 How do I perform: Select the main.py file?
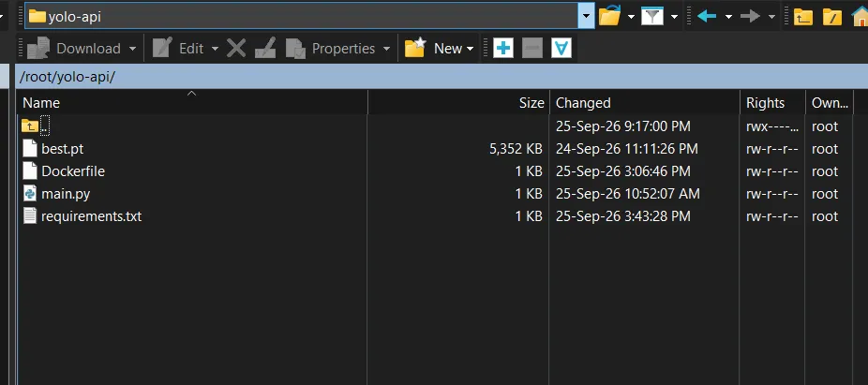(x=435, y=194)
